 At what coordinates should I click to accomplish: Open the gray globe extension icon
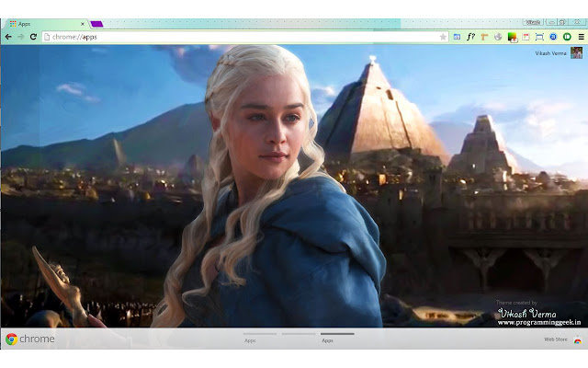pos(498,37)
